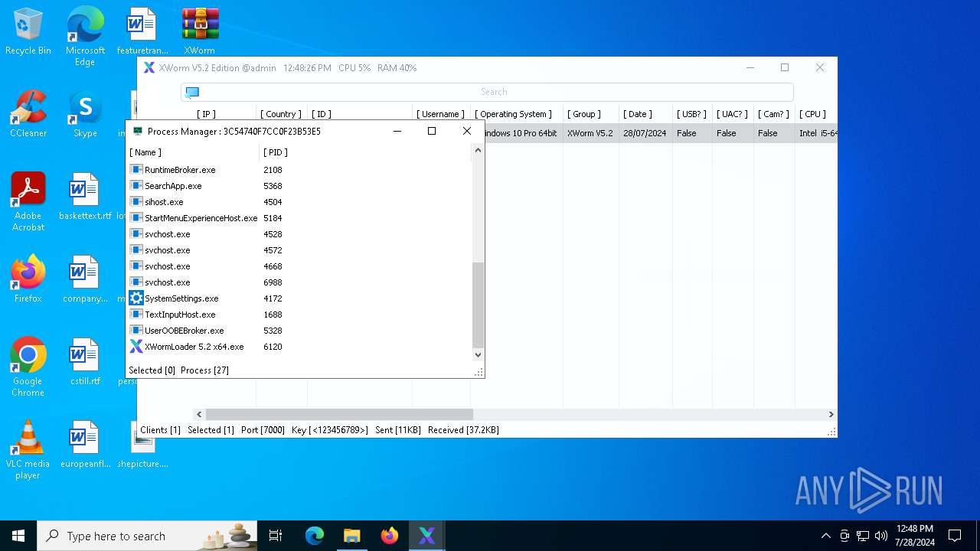The height and width of the screenshot is (551, 980).
Task: Click the Cam? column header
Action: 773,114
